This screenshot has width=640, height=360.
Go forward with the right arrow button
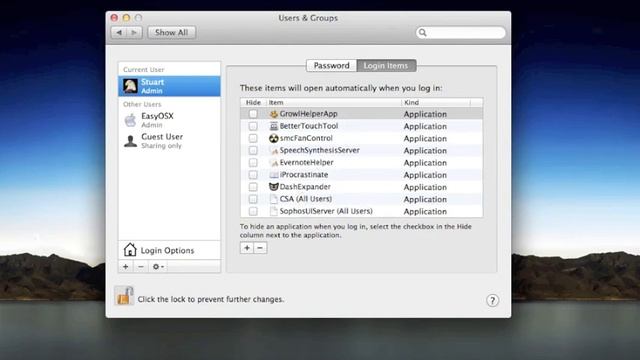[x=134, y=32]
